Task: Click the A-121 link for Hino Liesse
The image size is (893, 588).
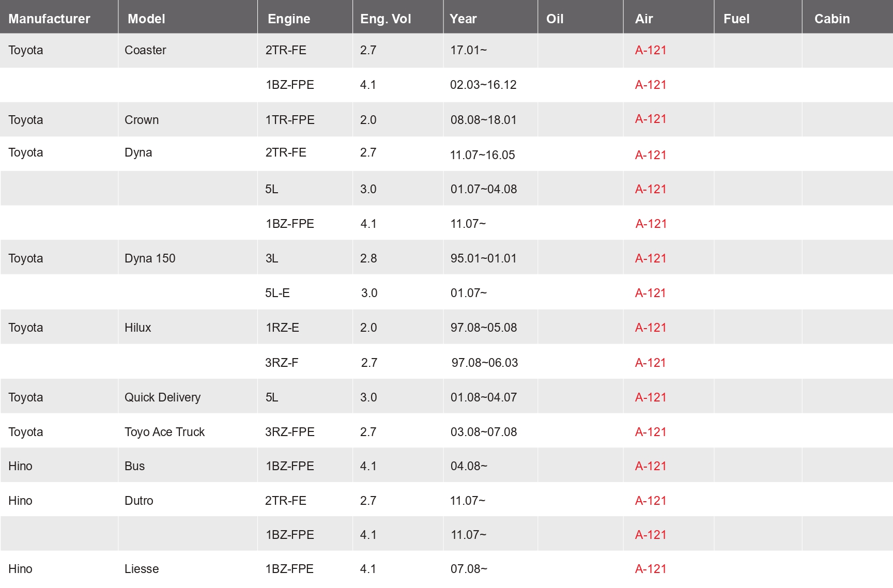Action: point(651,569)
